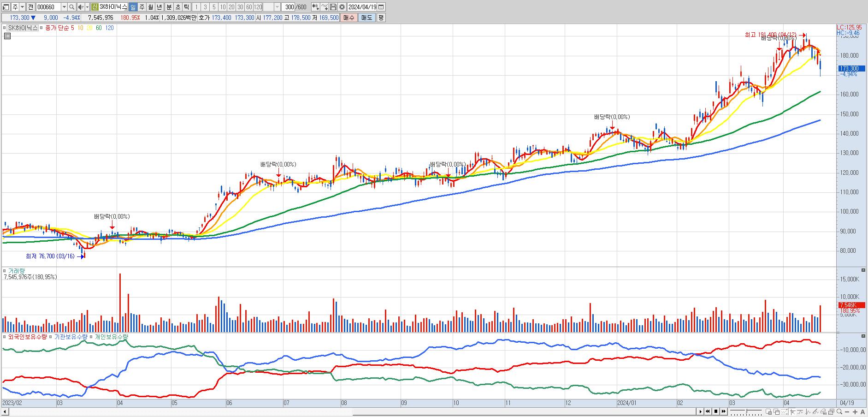Click the data grid icon below the legend

(x=6, y=36)
